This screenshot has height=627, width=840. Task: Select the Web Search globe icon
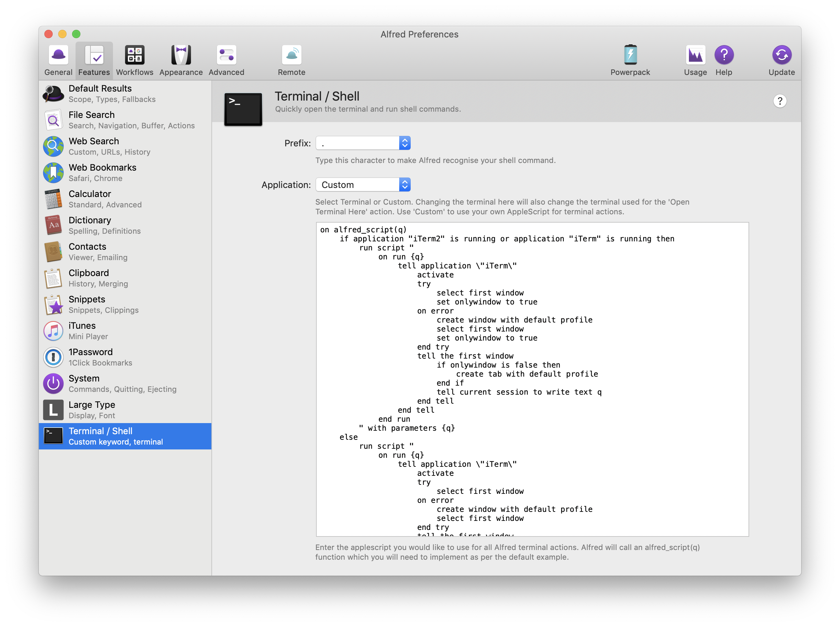point(53,146)
